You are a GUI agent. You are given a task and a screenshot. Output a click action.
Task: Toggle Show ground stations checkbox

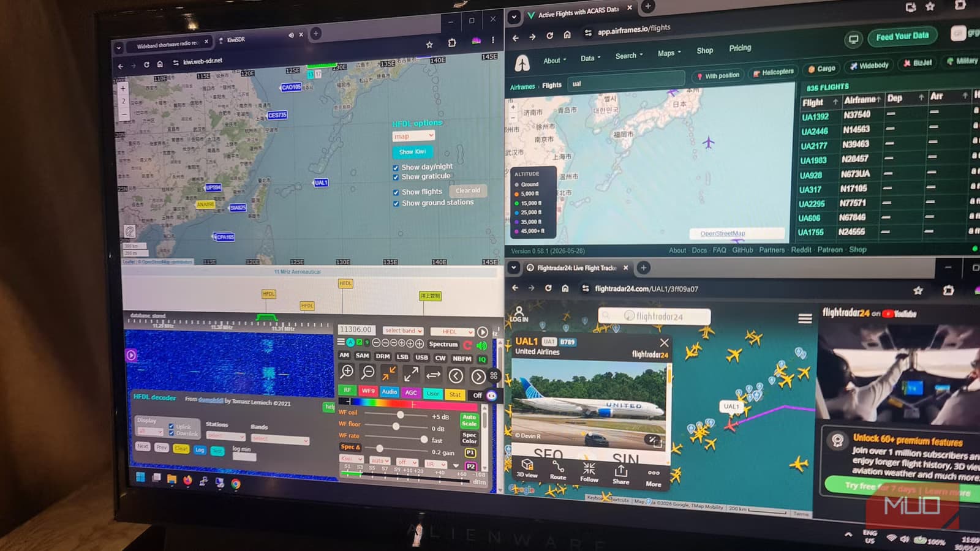point(396,204)
